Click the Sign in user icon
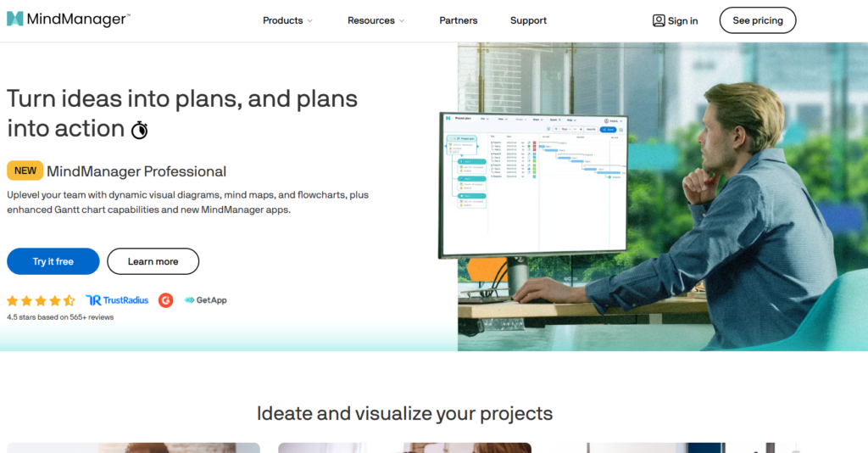This screenshot has height=453, width=868. point(658,20)
